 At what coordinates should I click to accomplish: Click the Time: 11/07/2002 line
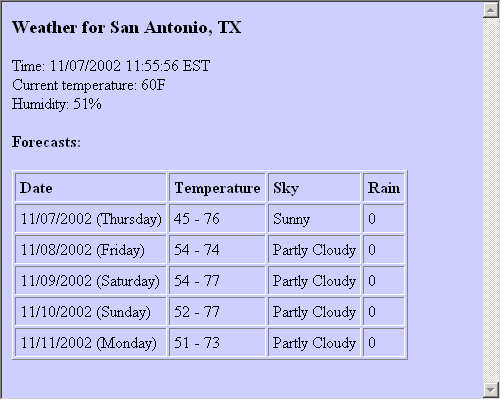pyautogui.click(x=111, y=66)
